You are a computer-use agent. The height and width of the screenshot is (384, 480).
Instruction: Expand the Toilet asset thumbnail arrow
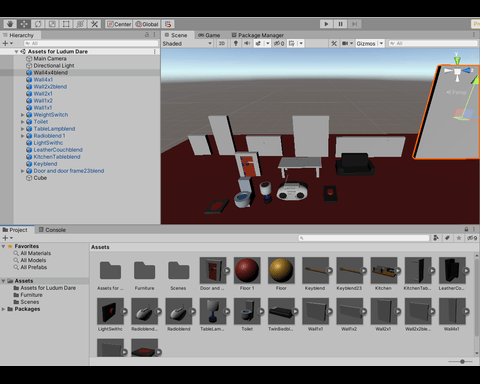(x=261, y=311)
